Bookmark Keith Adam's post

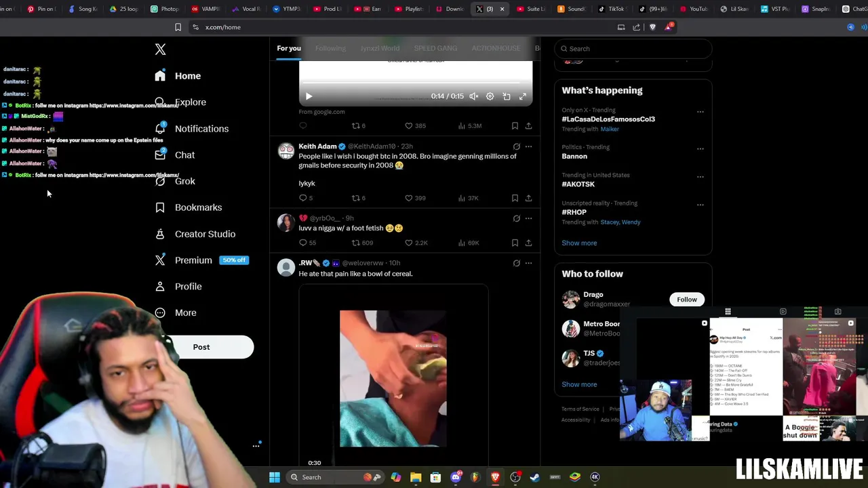(x=515, y=198)
